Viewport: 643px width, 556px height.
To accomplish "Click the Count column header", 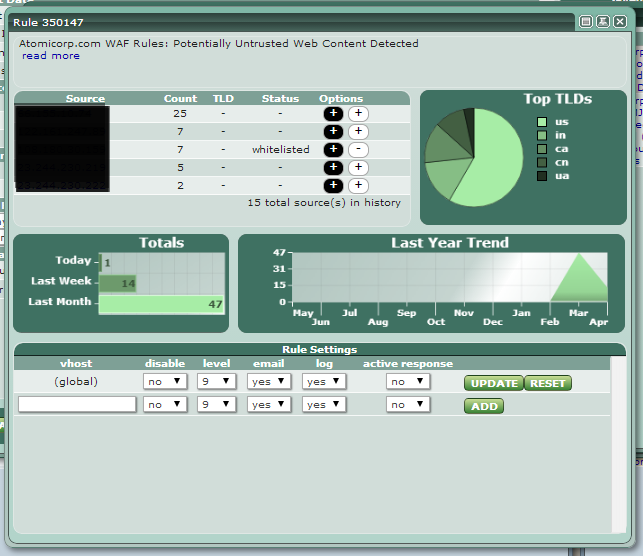I will 180,98.
